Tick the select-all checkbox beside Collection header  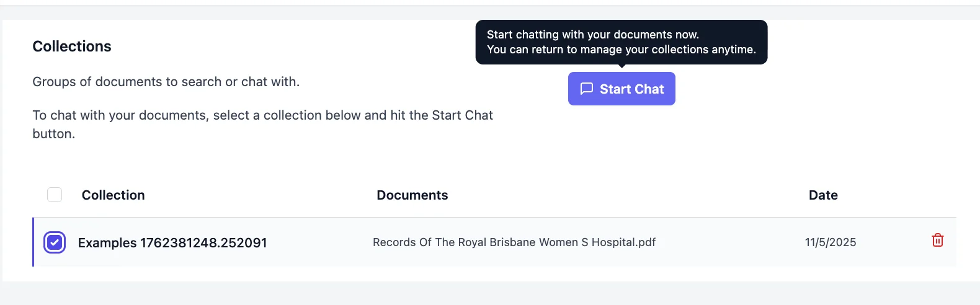click(55, 195)
